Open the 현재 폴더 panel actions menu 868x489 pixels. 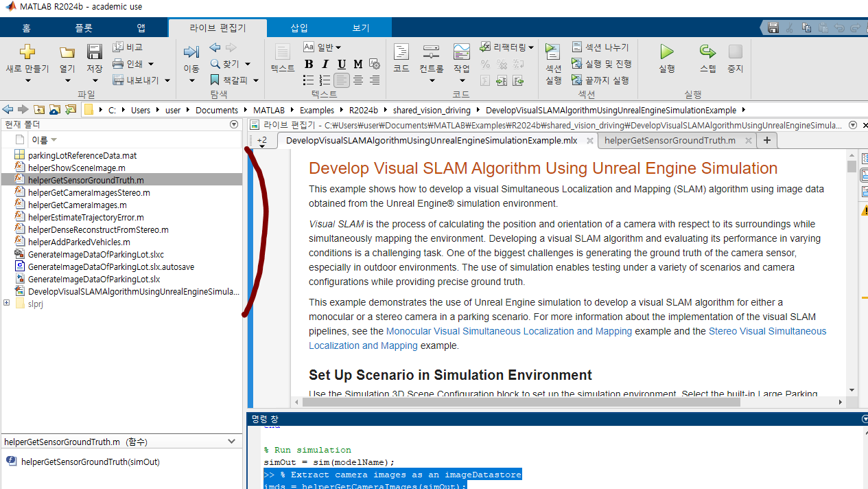coord(234,125)
